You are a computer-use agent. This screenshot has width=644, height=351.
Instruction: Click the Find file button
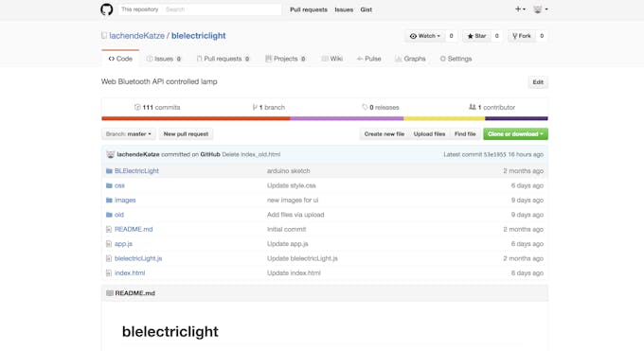coord(465,133)
